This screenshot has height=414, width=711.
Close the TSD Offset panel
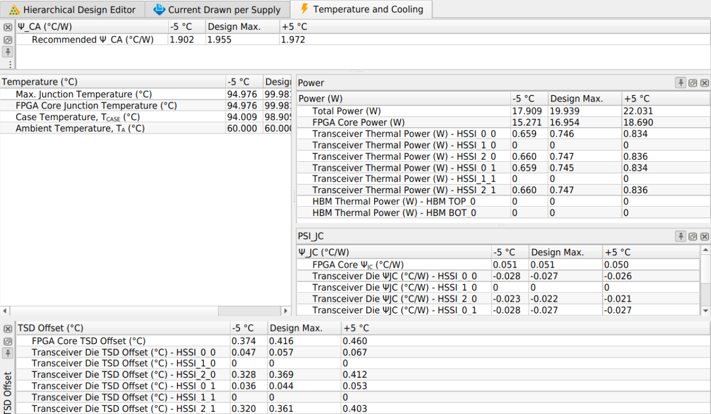click(x=8, y=328)
